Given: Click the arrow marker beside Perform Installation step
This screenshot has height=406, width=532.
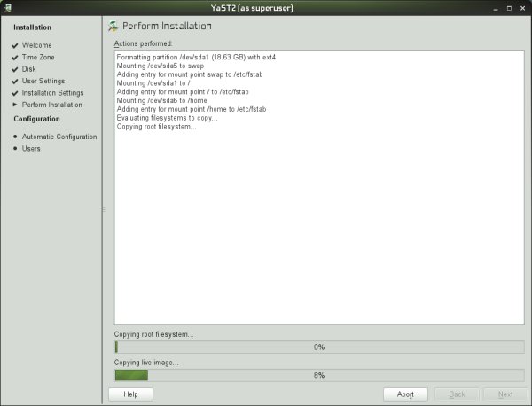Looking at the screenshot, I should [14, 105].
